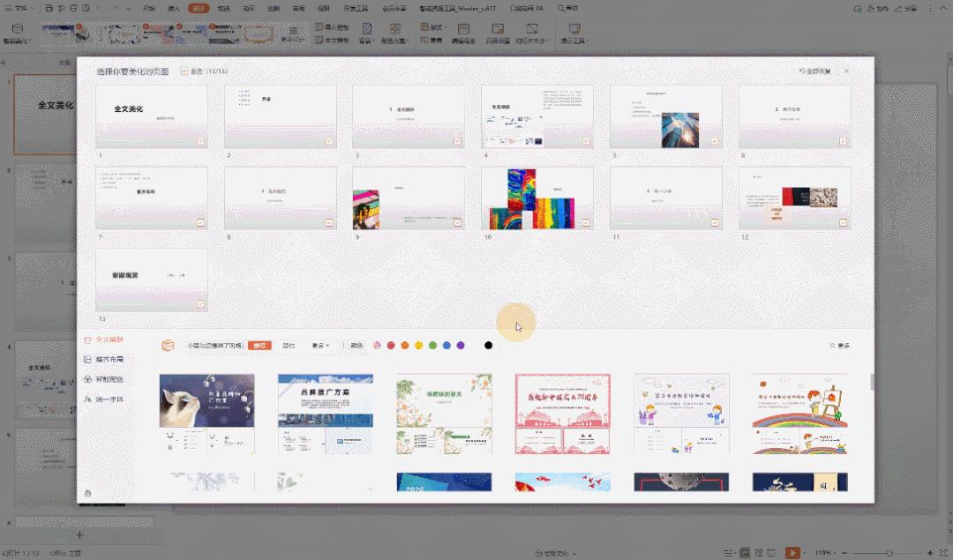Image resolution: width=953 pixels, height=560 pixels.
Task: Switch to reading view in status bar
Action: [771, 553]
